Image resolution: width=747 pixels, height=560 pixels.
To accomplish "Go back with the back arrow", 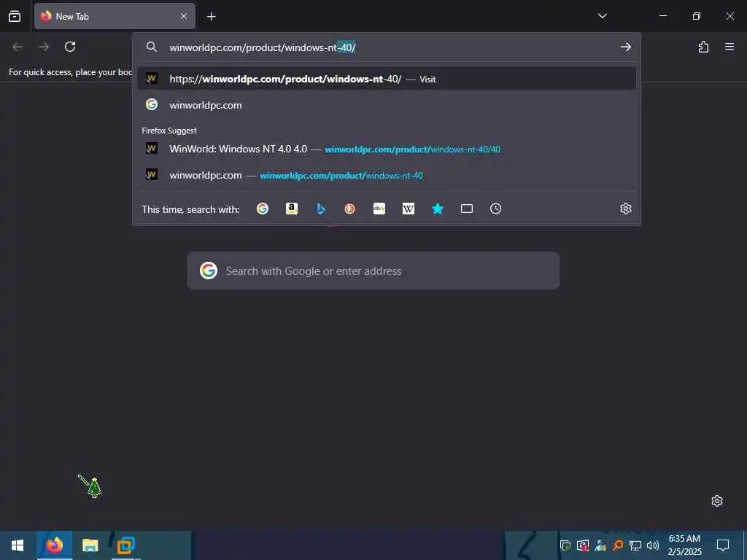I will pyautogui.click(x=18, y=47).
